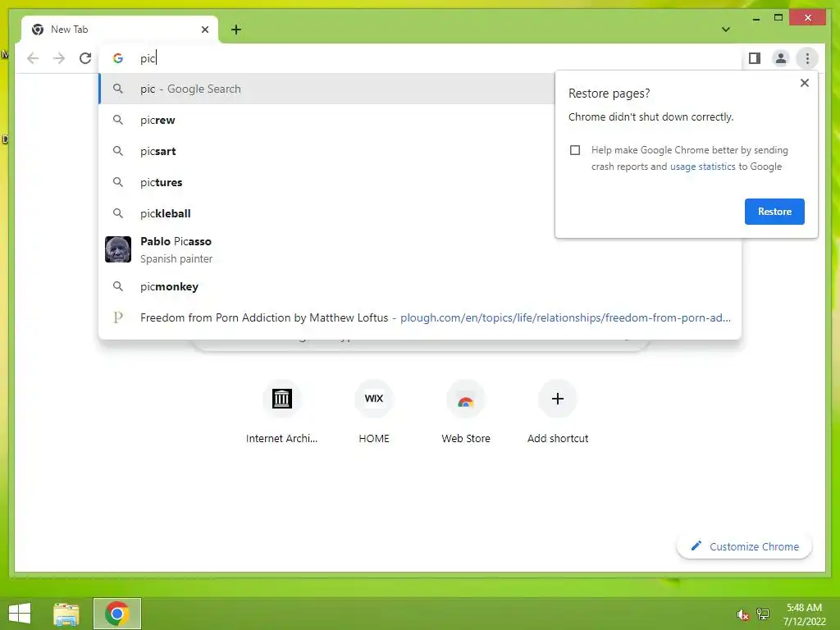Screen dimensions: 840x630
Task: Maximize the Chrome window
Action: pos(778,18)
